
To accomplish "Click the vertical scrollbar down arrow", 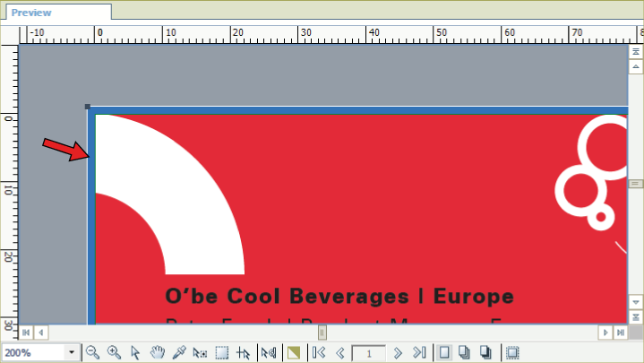I will [x=636, y=301].
